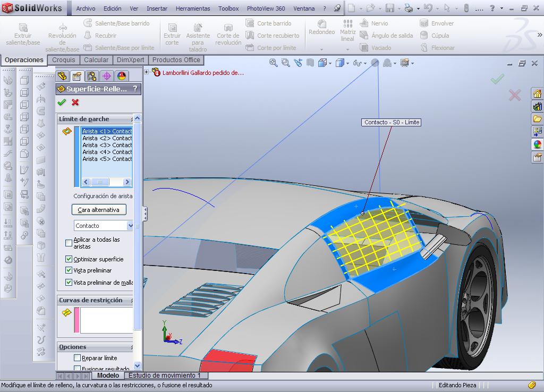
Task: Open the Contacto curvature control dropdown
Action: pos(130,226)
